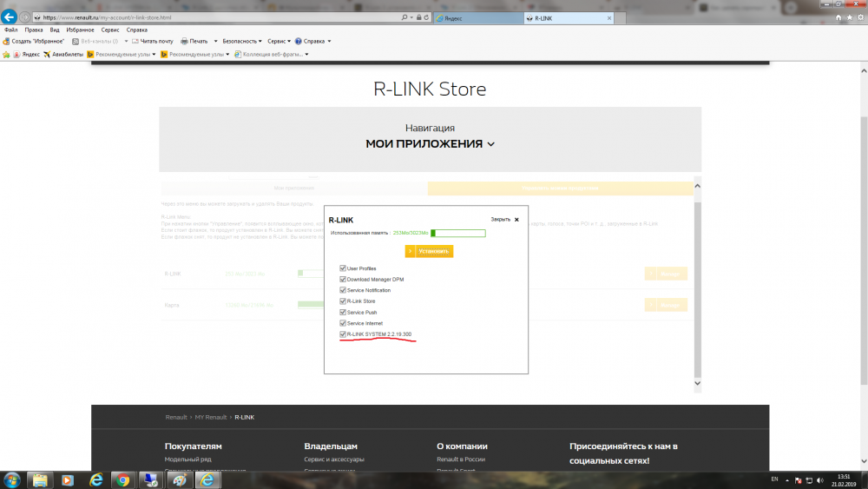Screen dimensions: 868x489
Task: Open the Модельный ряд footer link
Action: pos(187,459)
